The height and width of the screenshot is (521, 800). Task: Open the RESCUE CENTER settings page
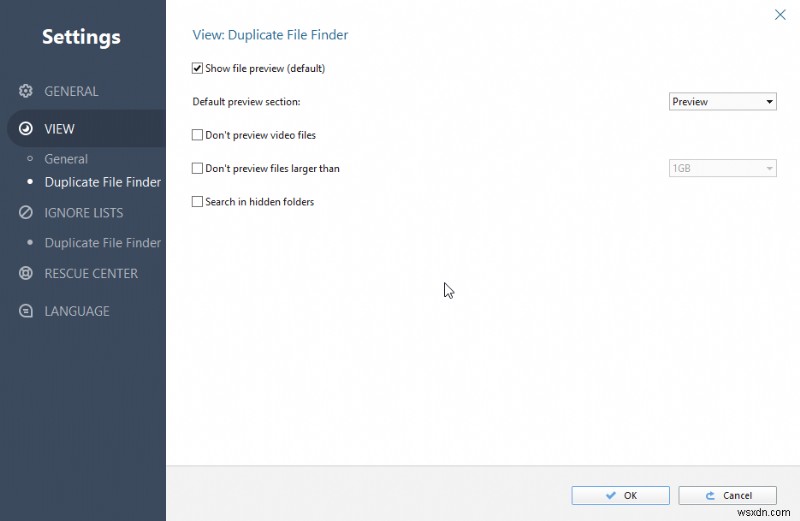91,274
